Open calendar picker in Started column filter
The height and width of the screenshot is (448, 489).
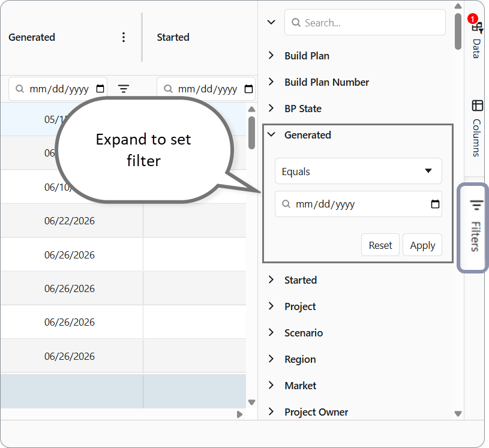(x=248, y=89)
